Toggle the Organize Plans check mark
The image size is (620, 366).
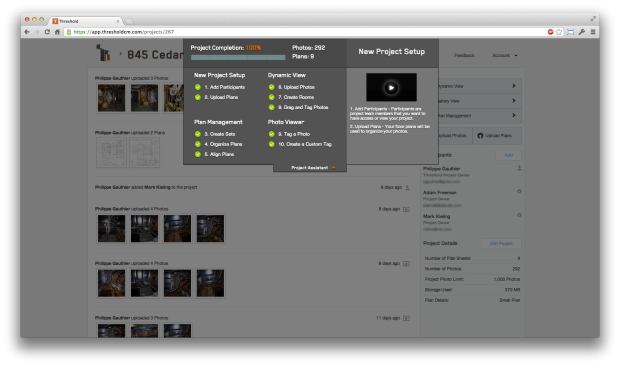coord(198,144)
